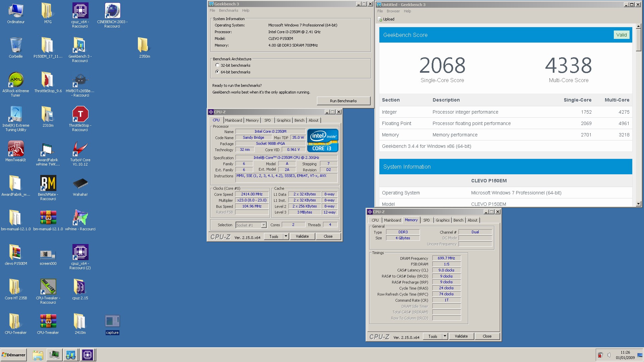This screenshot has height=362, width=644.
Task: Open the AwardFabrik wPrime TWK icon
Action: [x=48, y=149]
